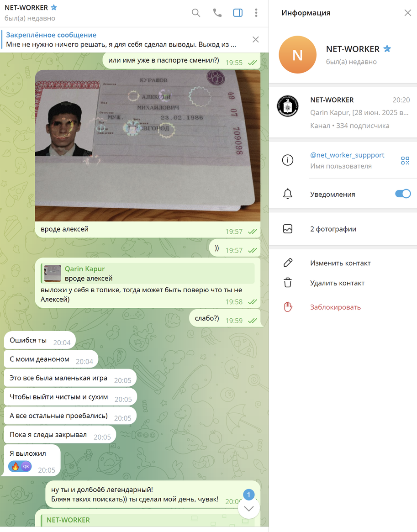
Task: Open the NET-WORKER channel with CIA logo
Action: [x=343, y=112]
